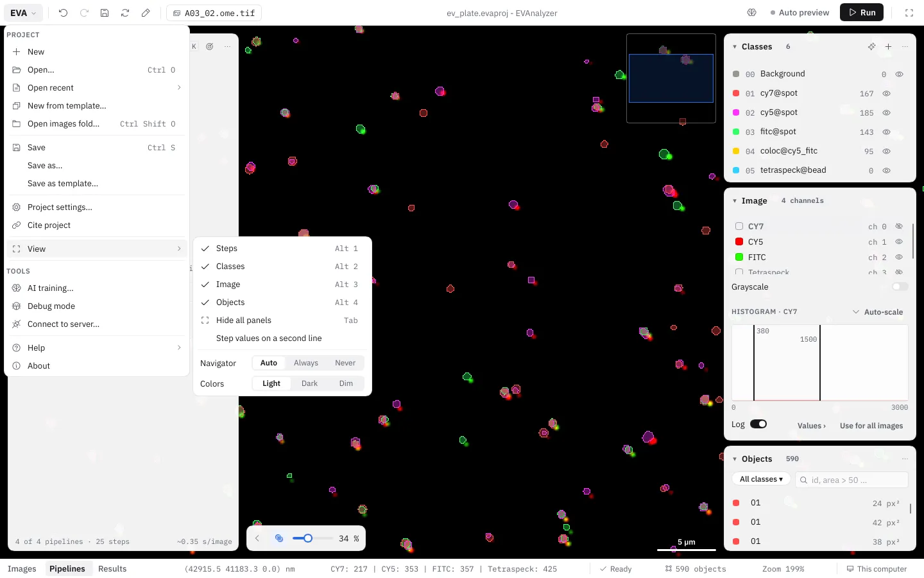This screenshot has width=924, height=578.
Task: Switch on the Grayscale toggle
Action: pos(900,287)
